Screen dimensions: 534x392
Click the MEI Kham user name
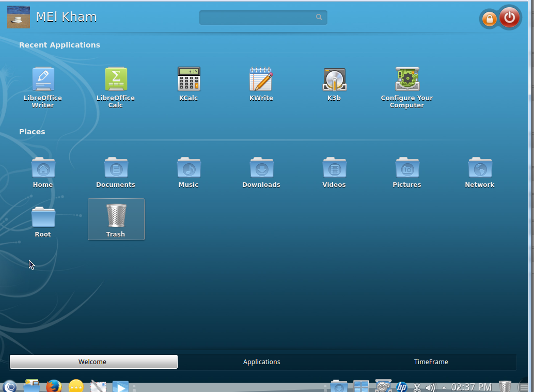pyautogui.click(x=67, y=17)
